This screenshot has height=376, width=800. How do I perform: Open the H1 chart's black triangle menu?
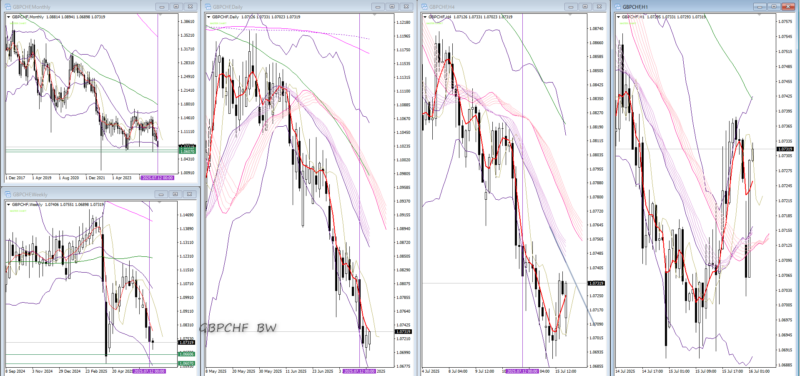(618, 17)
